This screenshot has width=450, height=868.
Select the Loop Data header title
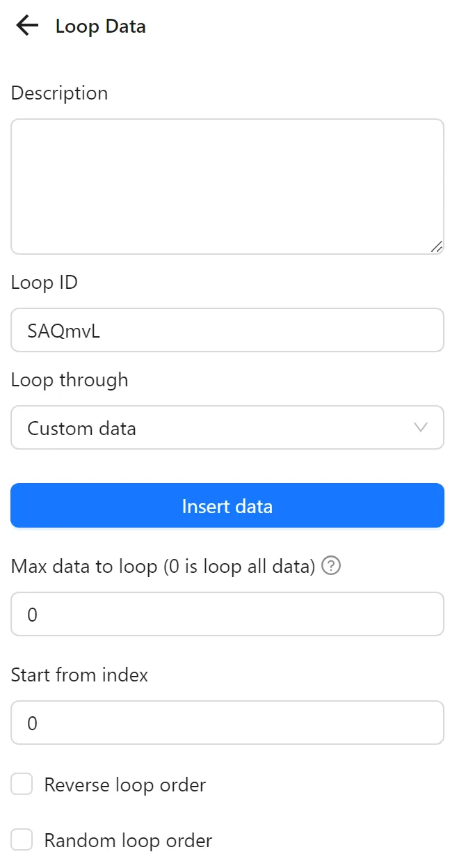coord(99,26)
